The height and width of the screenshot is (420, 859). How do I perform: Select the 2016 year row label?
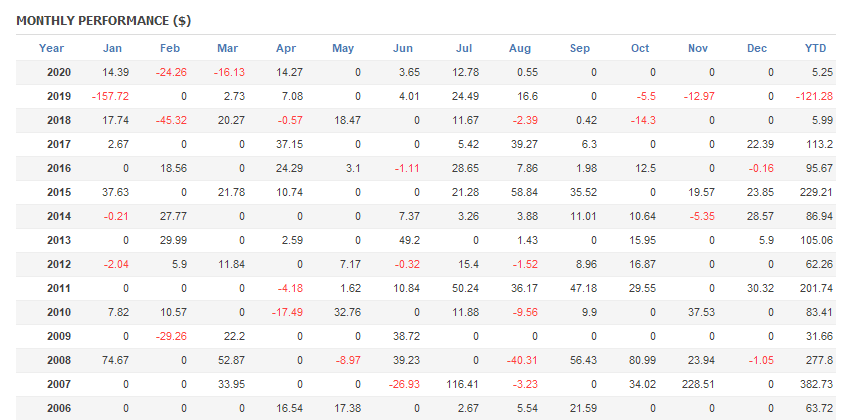pyautogui.click(x=59, y=169)
